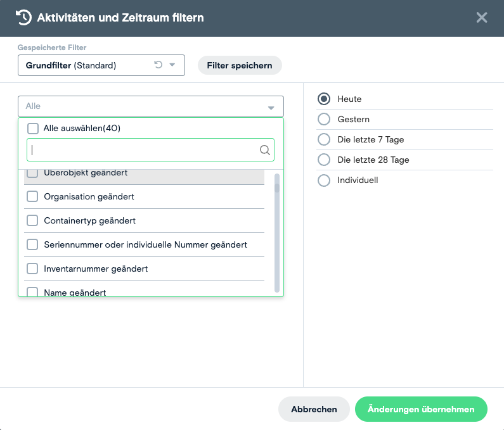
Task: Close the filter dialog with X
Action: pos(482,18)
